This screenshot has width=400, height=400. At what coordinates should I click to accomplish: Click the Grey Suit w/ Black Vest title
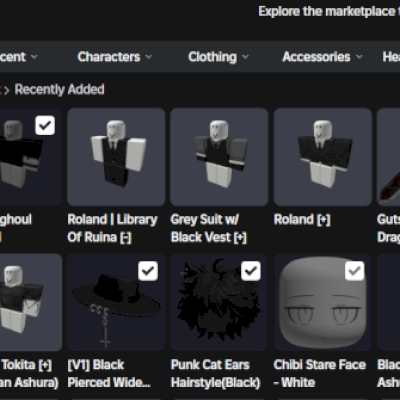pos(209,228)
